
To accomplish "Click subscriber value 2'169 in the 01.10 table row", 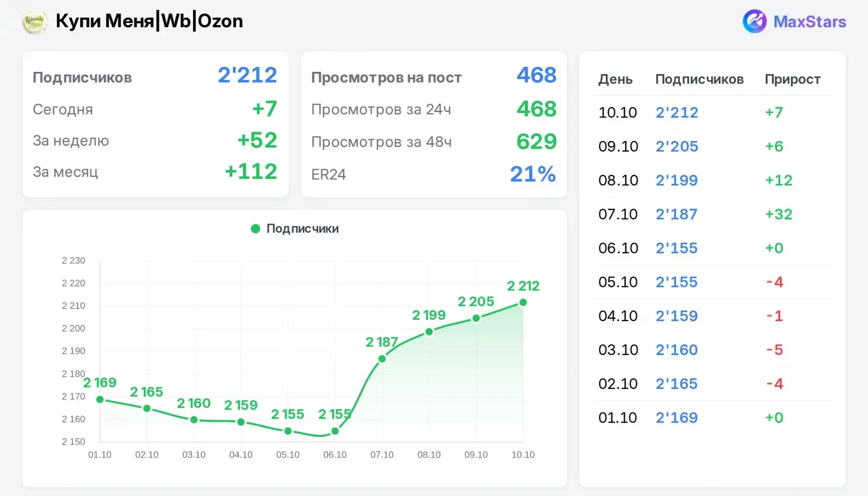I will point(677,417).
